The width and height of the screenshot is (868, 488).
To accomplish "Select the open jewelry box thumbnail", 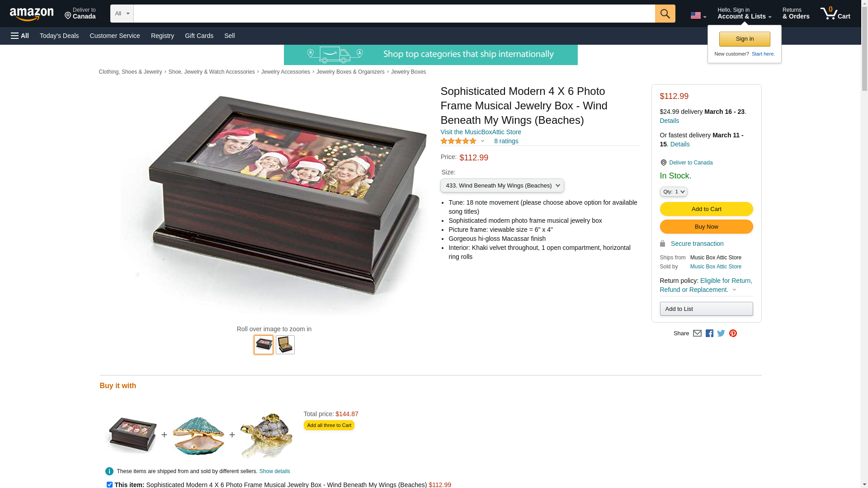I will 285,345.
